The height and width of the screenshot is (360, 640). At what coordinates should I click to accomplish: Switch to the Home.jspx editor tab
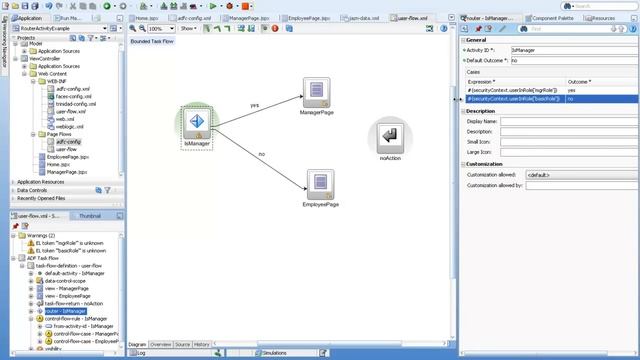point(144,18)
